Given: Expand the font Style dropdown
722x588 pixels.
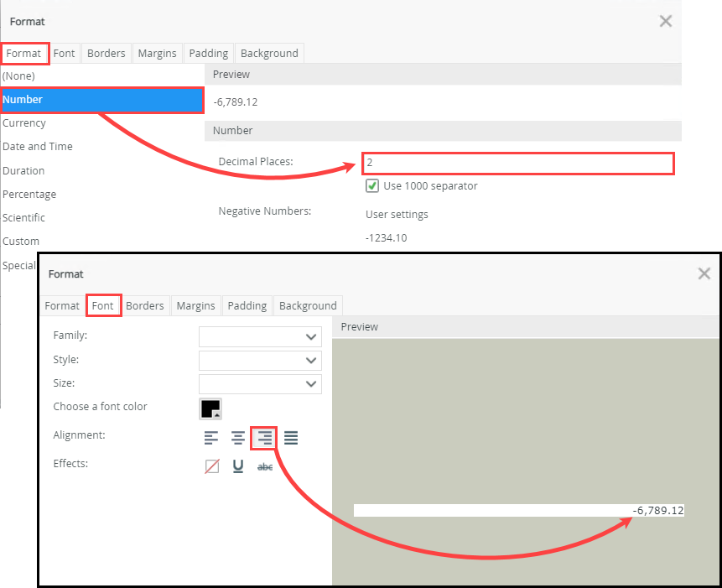Looking at the screenshot, I should (260, 359).
